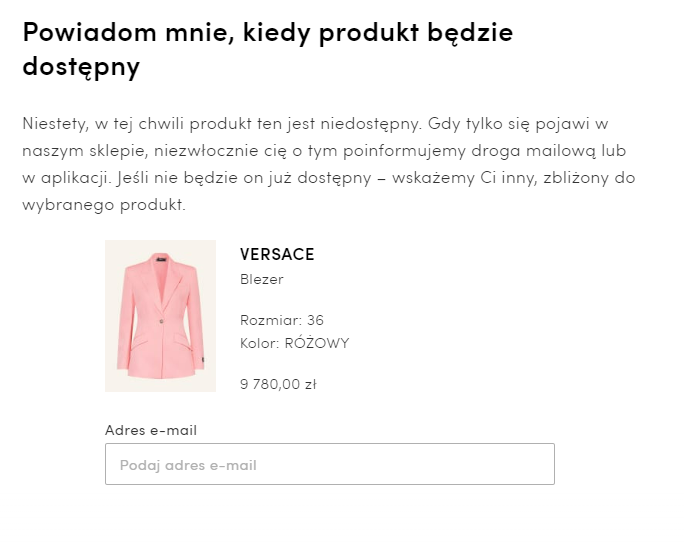Click the Powiadom mnie heading first line
The image size is (684, 542).
(x=268, y=32)
